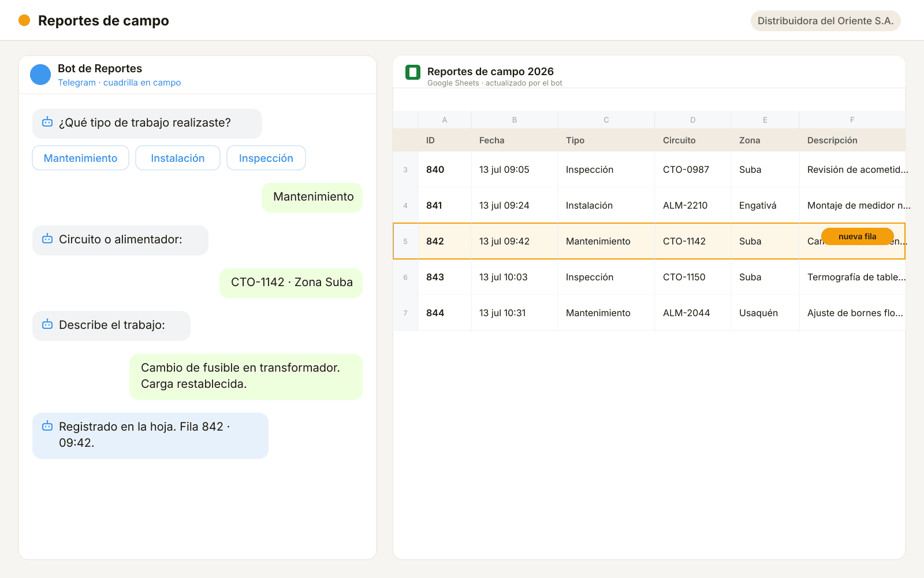Select row number 7 in the sheet
The image size is (924, 578).
click(x=405, y=313)
